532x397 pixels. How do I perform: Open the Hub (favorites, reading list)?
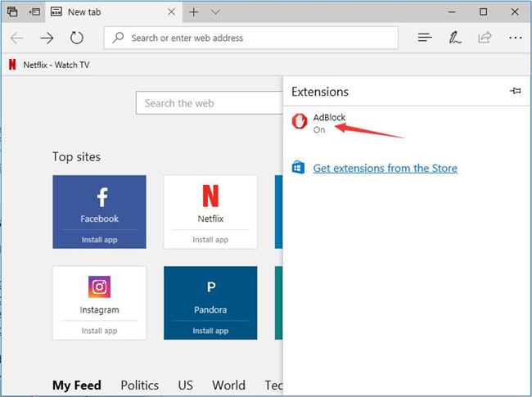coord(425,38)
